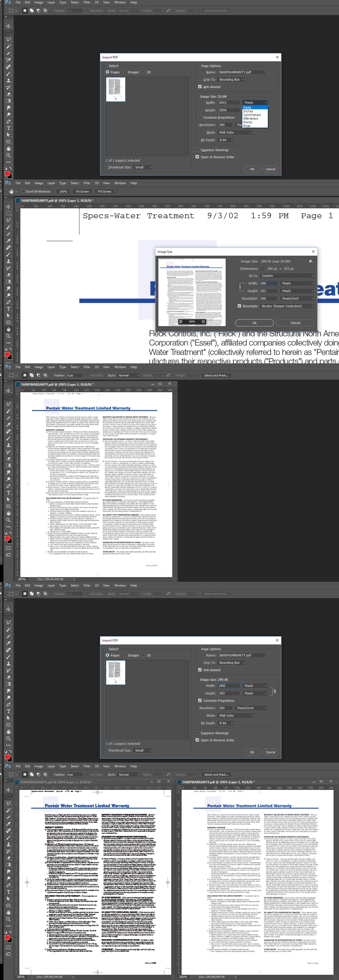This screenshot has height=980, width=339.
Task: Uncheck Anti-aliased in Import PDF with Width 2915
Action: point(200,87)
